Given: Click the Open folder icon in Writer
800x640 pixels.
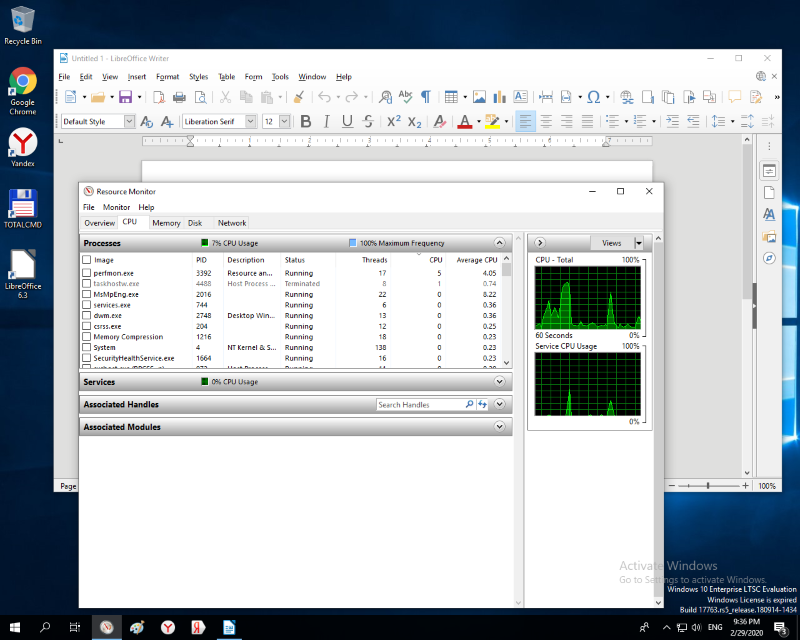Looking at the screenshot, I should (98, 96).
